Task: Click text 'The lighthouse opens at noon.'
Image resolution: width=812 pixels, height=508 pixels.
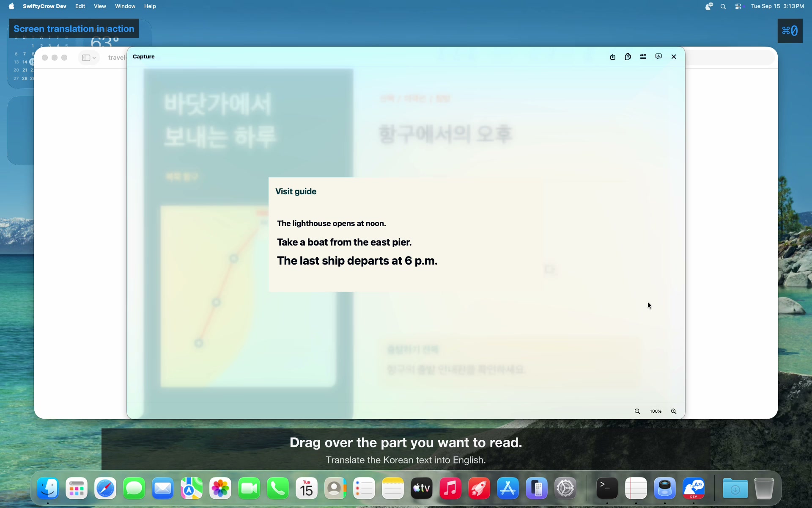Action: pyautogui.click(x=332, y=224)
